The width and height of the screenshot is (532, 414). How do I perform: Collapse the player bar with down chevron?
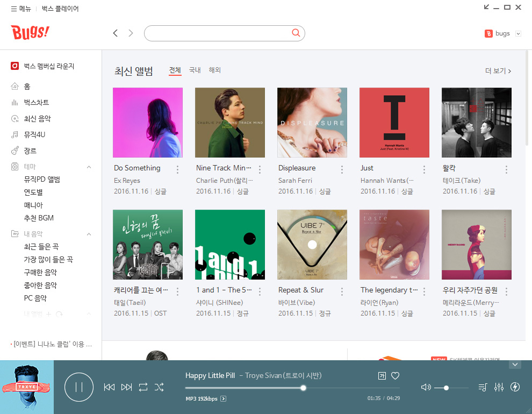coord(515,365)
